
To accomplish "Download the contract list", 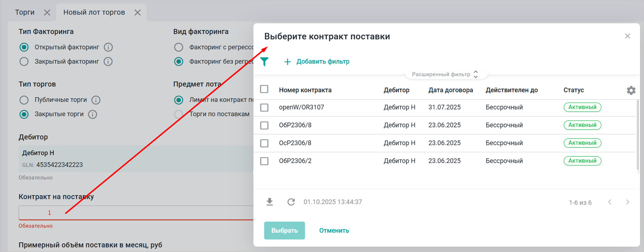I will click(x=270, y=202).
